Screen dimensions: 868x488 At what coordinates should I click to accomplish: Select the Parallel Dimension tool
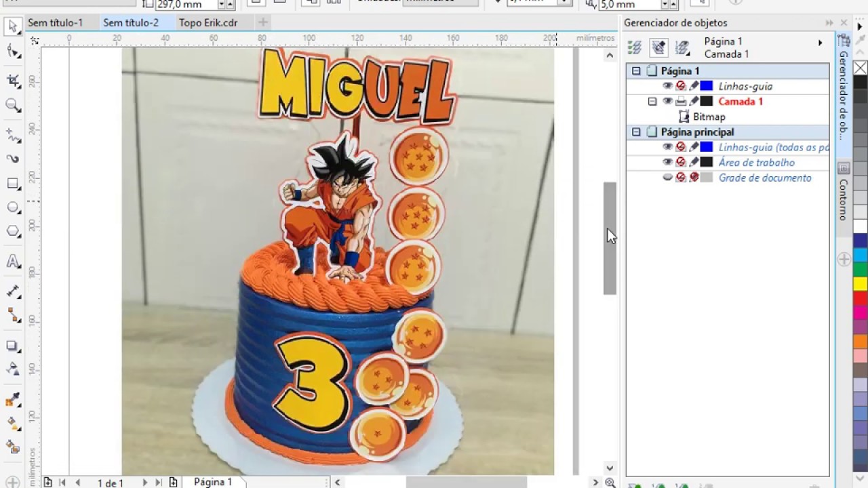(13, 291)
